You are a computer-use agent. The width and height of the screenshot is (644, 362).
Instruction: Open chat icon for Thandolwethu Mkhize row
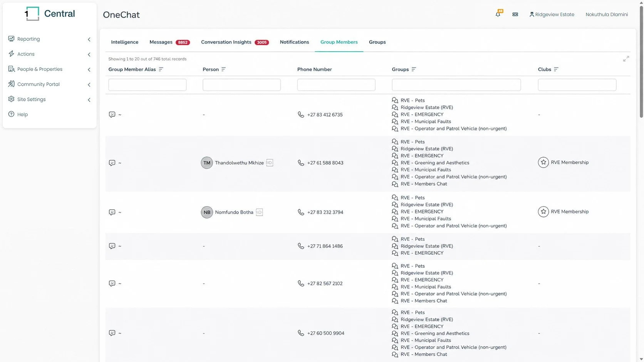[112, 163]
